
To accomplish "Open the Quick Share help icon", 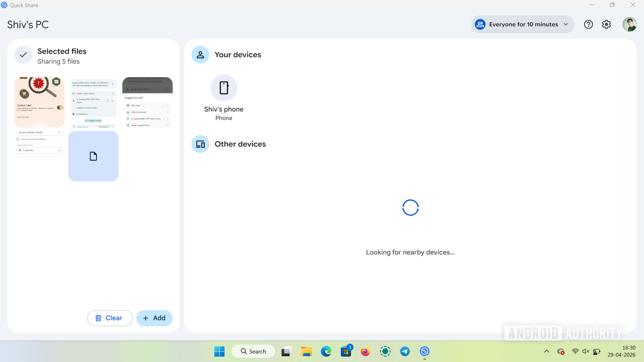I will pos(588,24).
